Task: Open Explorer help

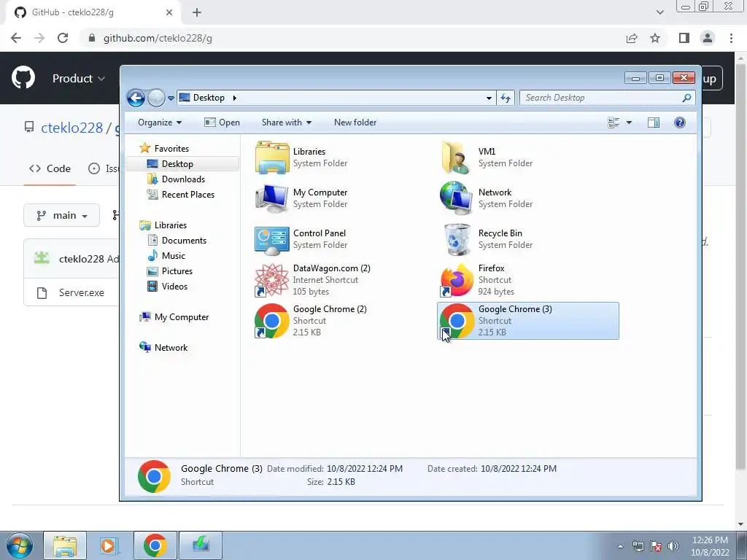Action: pos(680,122)
